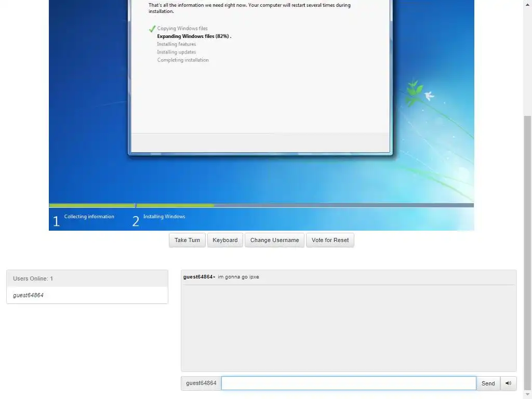This screenshot has width=532, height=399.
Task: Click guest64864 username label beside chat input
Action: pos(201,383)
